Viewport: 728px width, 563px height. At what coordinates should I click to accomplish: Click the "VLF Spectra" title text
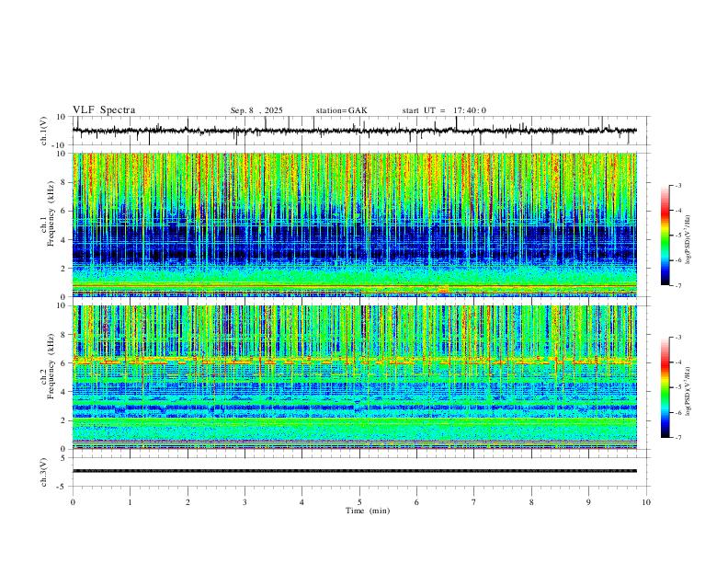pyautogui.click(x=104, y=110)
